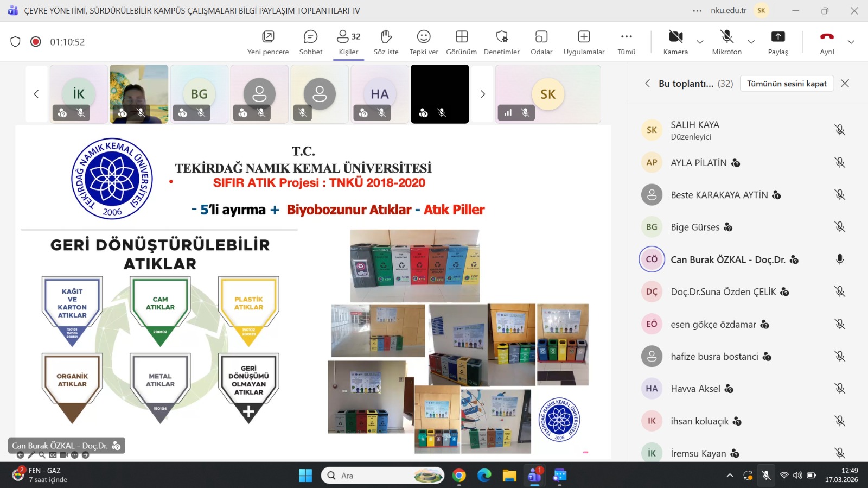Open Uygulamalar apps menu
868x488 pixels.
(584, 42)
